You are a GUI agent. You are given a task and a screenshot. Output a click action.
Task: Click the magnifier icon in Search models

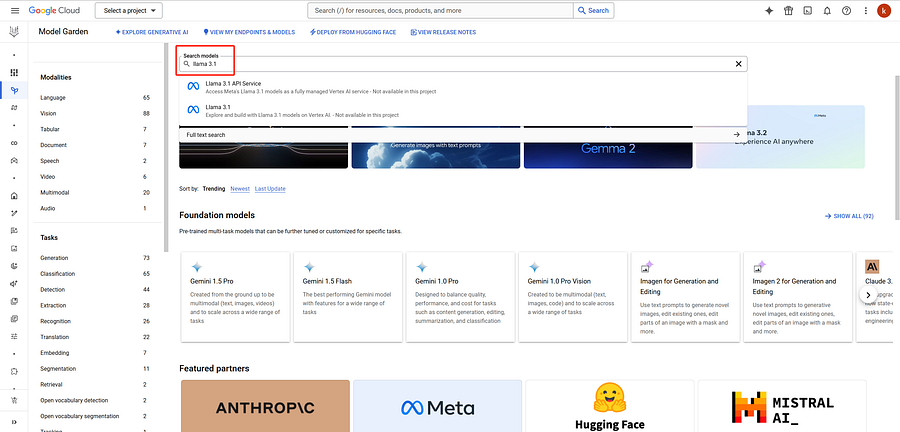187,64
